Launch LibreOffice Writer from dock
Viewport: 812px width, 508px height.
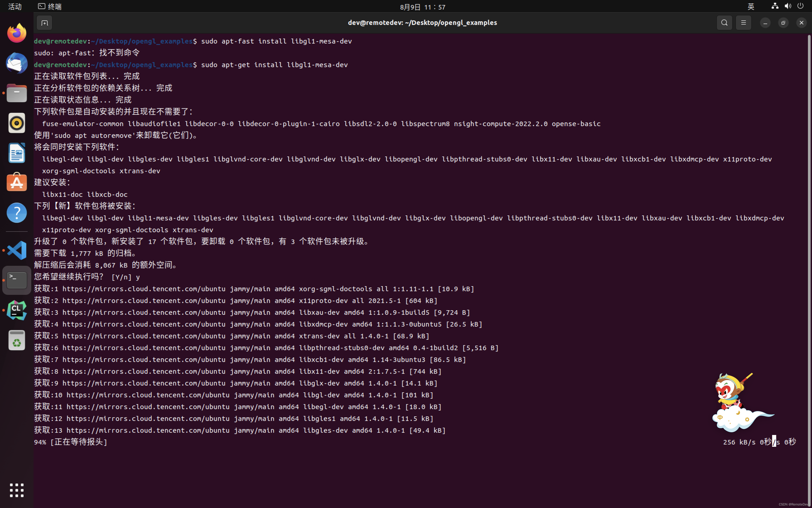(17, 153)
